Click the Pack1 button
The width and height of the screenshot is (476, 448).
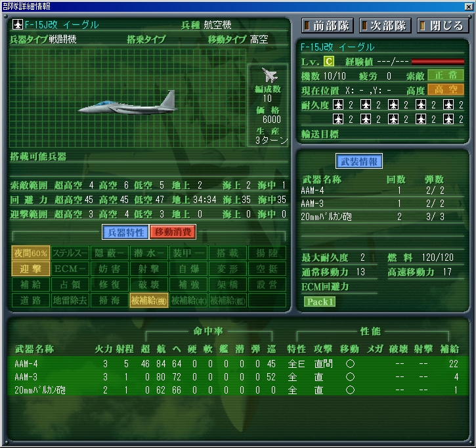(320, 302)
